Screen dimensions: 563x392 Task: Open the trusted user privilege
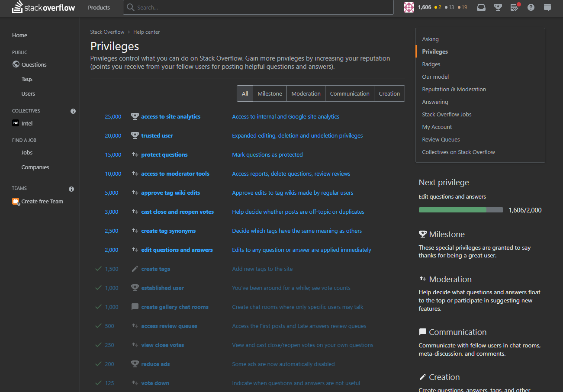point(157,135)
